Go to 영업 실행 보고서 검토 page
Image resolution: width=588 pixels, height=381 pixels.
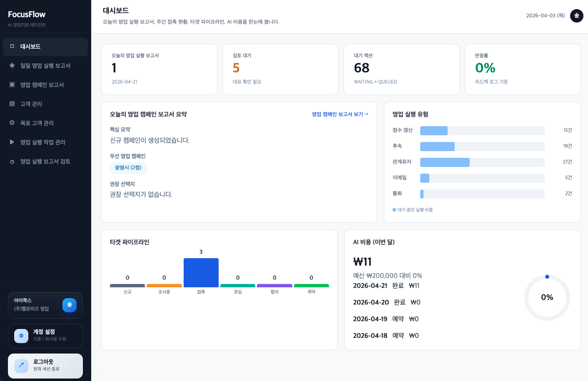click(x=45, y=162)
